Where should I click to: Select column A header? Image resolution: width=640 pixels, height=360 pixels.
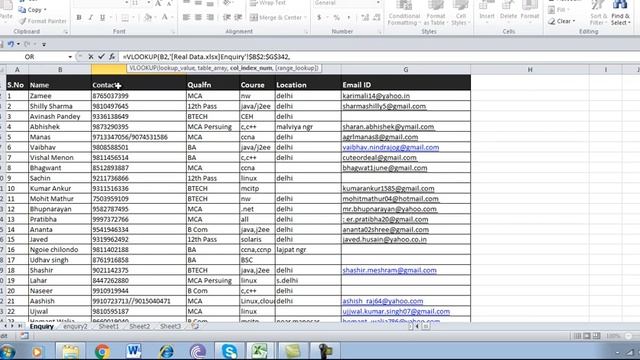[17, 70]
